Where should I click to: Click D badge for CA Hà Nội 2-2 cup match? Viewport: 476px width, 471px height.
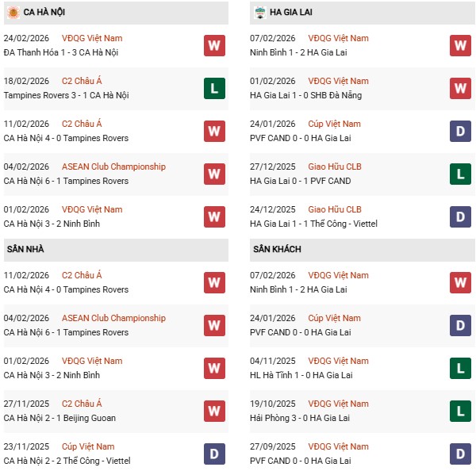213,454
